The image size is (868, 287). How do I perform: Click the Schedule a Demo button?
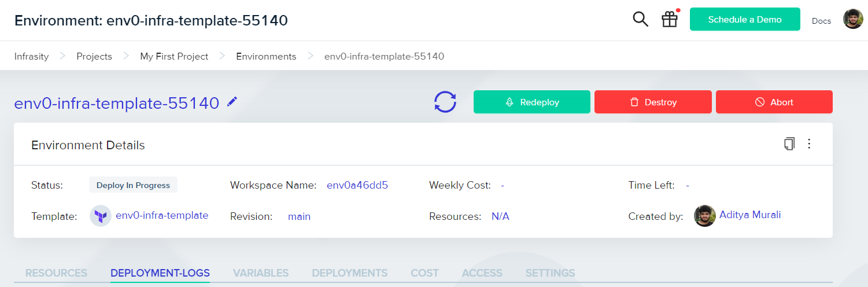pyautogui.click(x=745, y=19)
